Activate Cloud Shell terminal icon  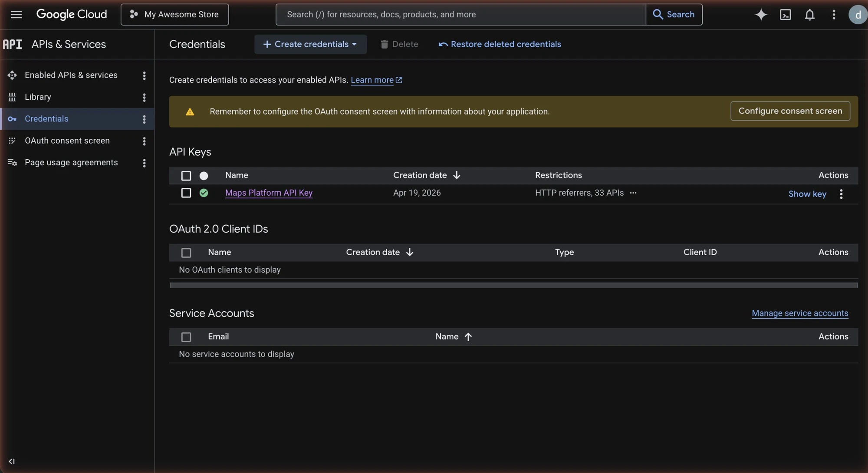coord(785,14)
